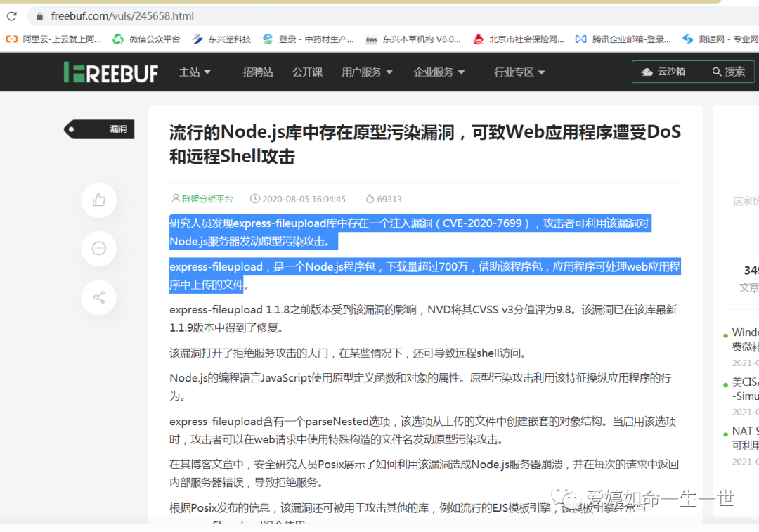Click the 漏洞 category tag

coord(99,129)
